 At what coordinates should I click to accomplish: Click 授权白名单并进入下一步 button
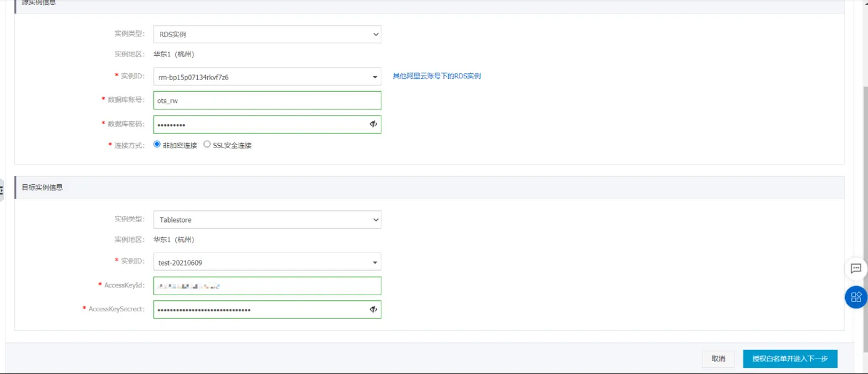[x=790, y=358]
